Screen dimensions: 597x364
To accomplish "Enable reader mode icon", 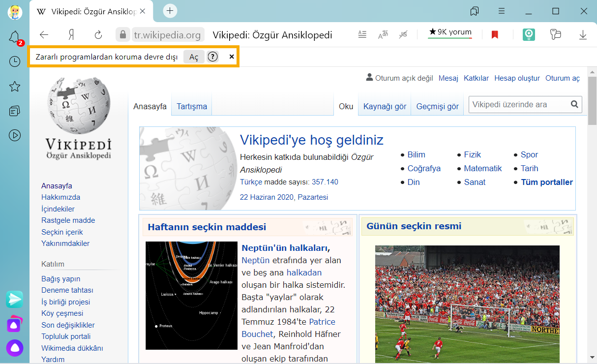I will (x=362, y=34).
